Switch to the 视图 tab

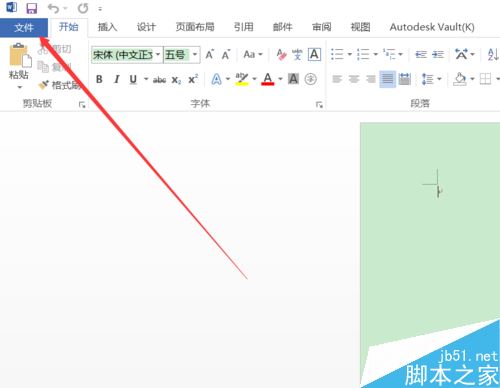tap(361, 27)
